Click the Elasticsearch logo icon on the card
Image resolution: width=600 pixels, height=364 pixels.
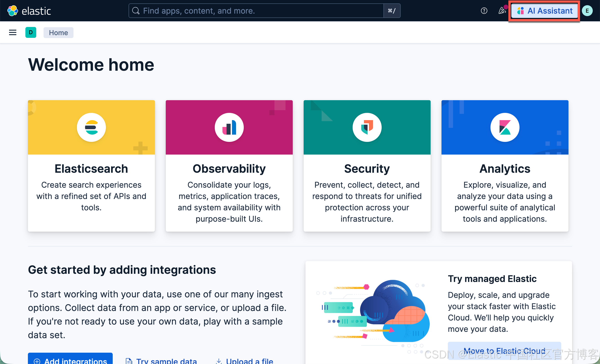[91, 127]
